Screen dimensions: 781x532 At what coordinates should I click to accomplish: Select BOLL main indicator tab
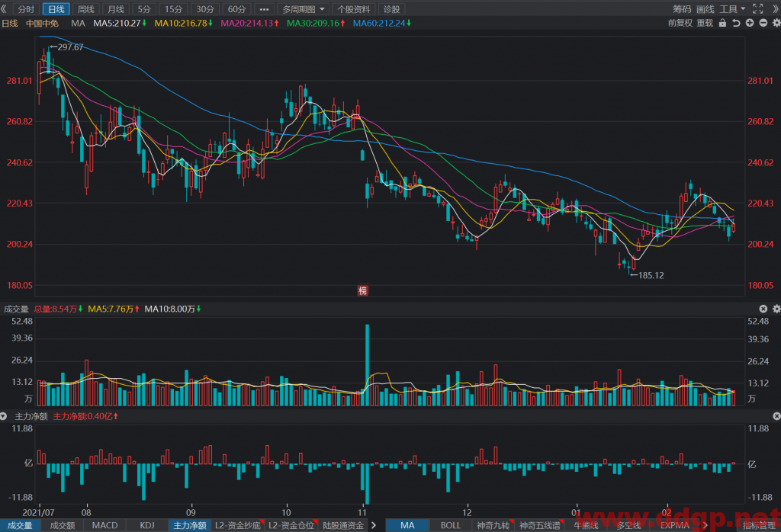pos(450,525)
